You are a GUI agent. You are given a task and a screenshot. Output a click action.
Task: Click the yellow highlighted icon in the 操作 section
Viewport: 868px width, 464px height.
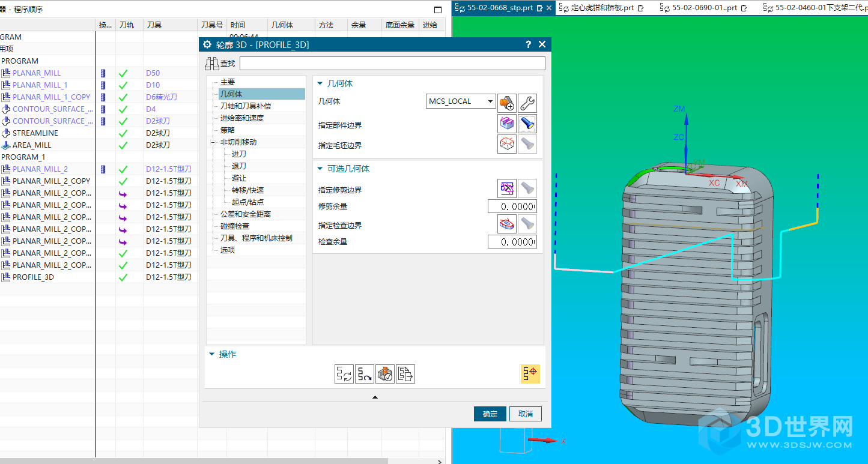[530, 374]
